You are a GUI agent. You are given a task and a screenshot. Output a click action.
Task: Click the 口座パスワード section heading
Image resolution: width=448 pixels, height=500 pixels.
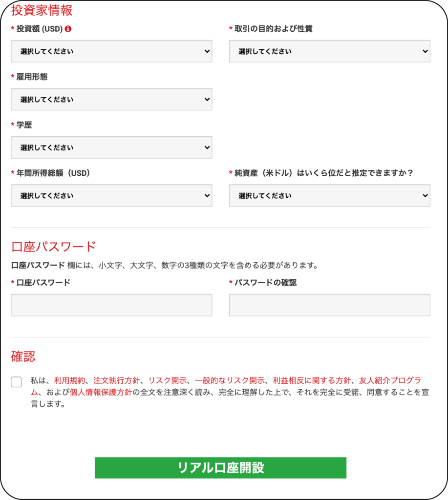pos(54,247)
